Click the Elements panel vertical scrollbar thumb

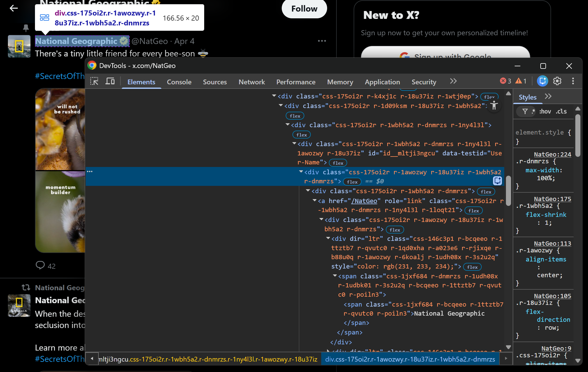(508, 191)
